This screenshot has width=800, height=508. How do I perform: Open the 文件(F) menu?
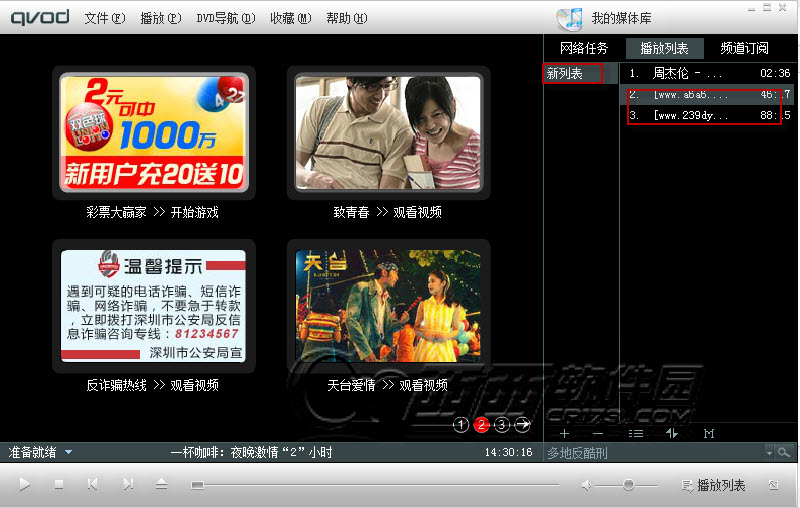point(105,18)
